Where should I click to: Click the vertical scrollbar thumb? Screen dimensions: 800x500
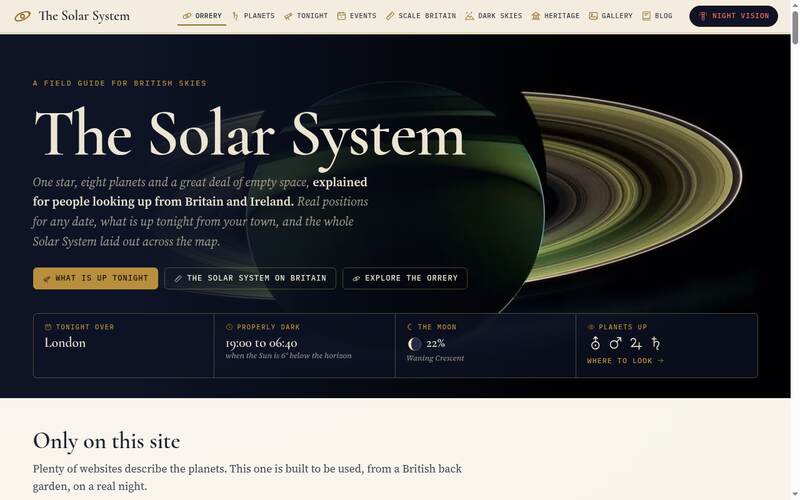click(795, 27)
